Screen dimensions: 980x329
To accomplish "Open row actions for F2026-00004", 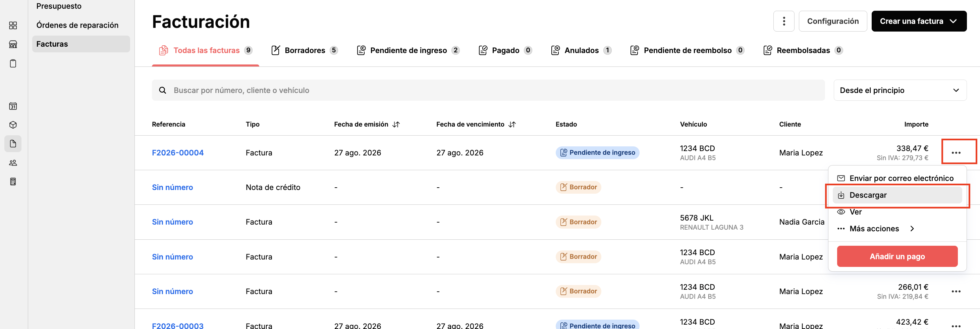I will [x=956, y=153].
